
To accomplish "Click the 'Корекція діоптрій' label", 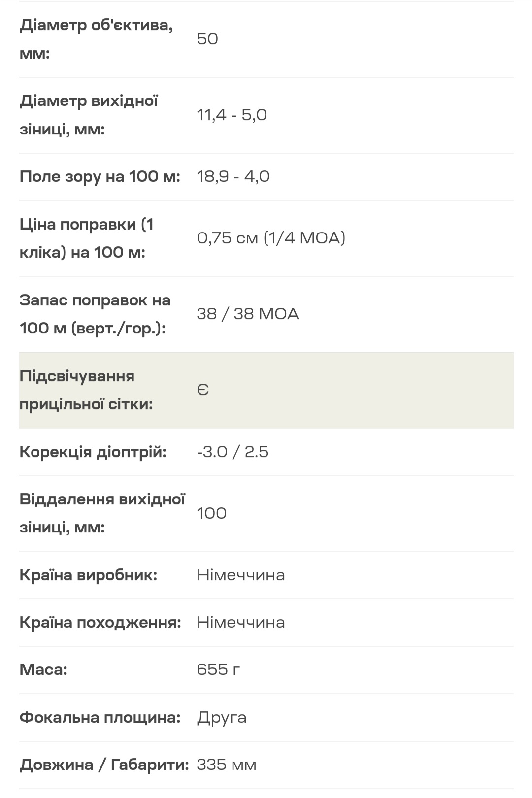I will [93, 452].
